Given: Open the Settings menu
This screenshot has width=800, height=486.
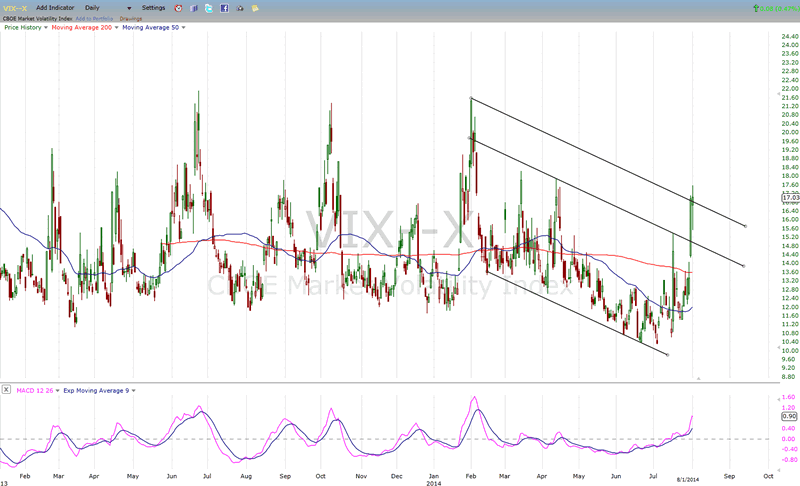Looking at the screenshot, I should click(x=153, y=8).
